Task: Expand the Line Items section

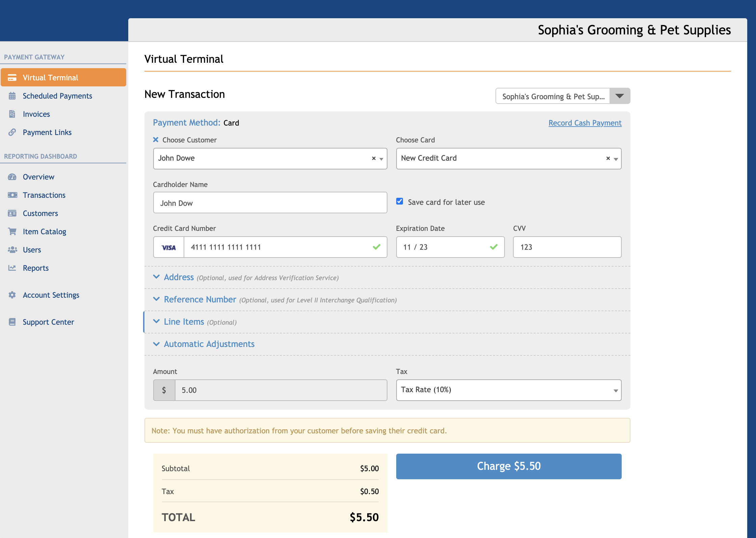Action: click(x=184, y=322)
